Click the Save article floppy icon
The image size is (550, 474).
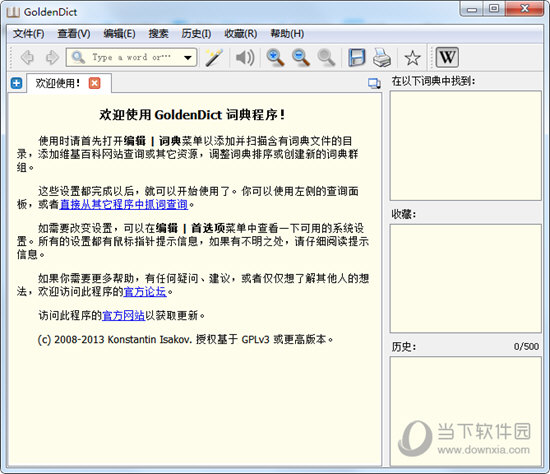pyautogui.click(x=356, y=57)
